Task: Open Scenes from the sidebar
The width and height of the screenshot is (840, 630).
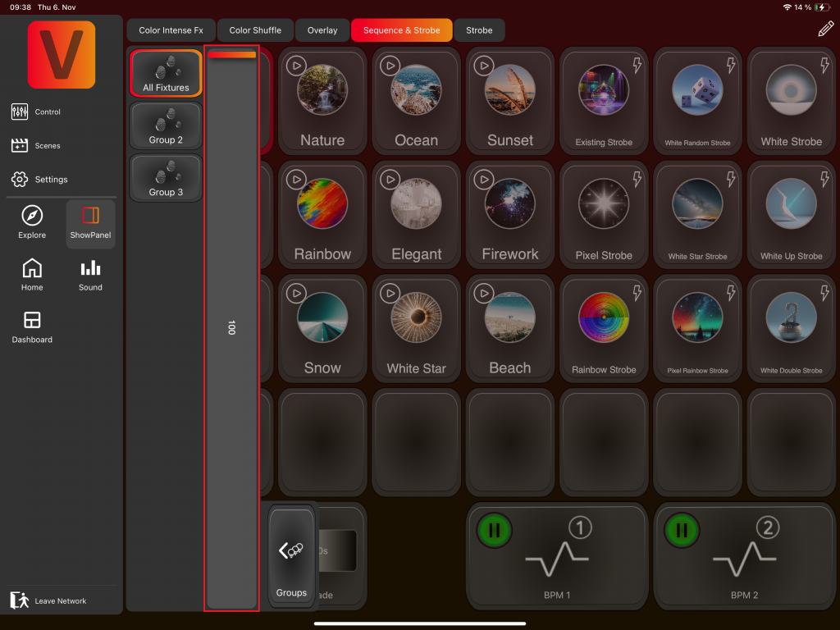Action: (x=37, y=145)
